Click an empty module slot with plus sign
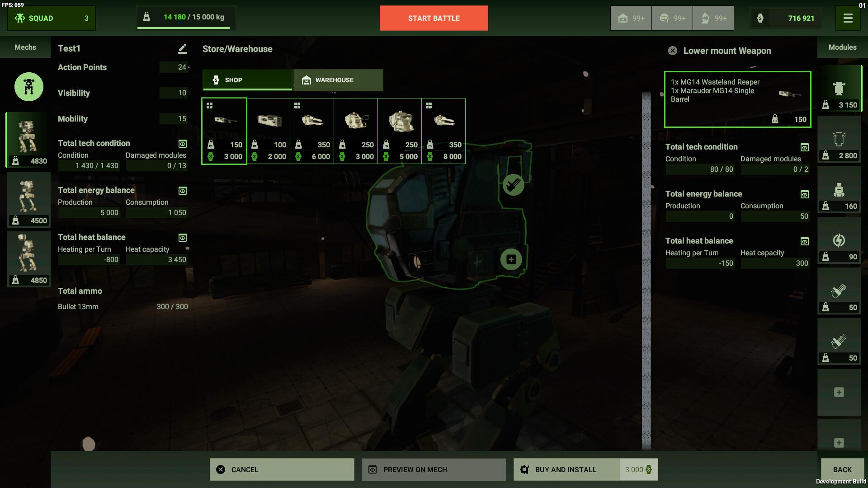The image size is (868, 488). pos(840,393)
